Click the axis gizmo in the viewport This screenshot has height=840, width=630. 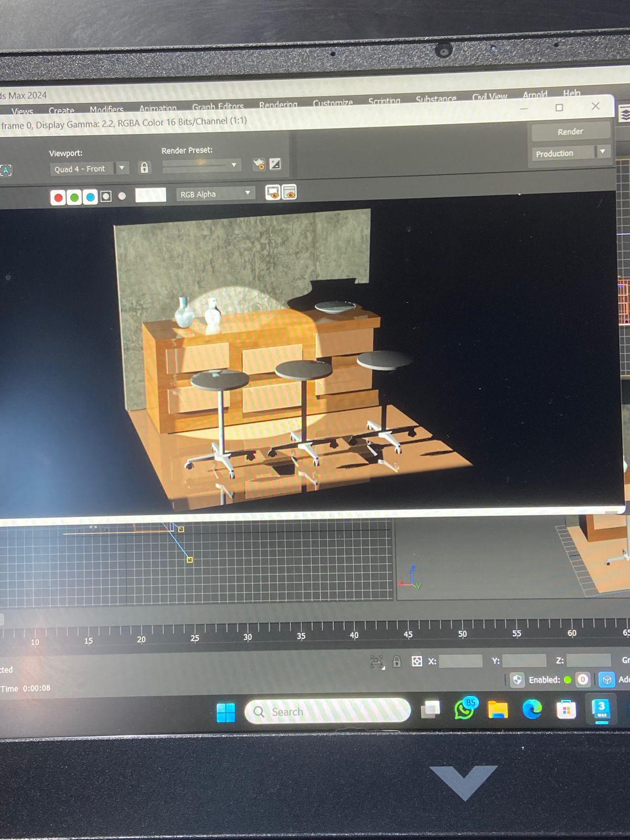pos(410,577)
